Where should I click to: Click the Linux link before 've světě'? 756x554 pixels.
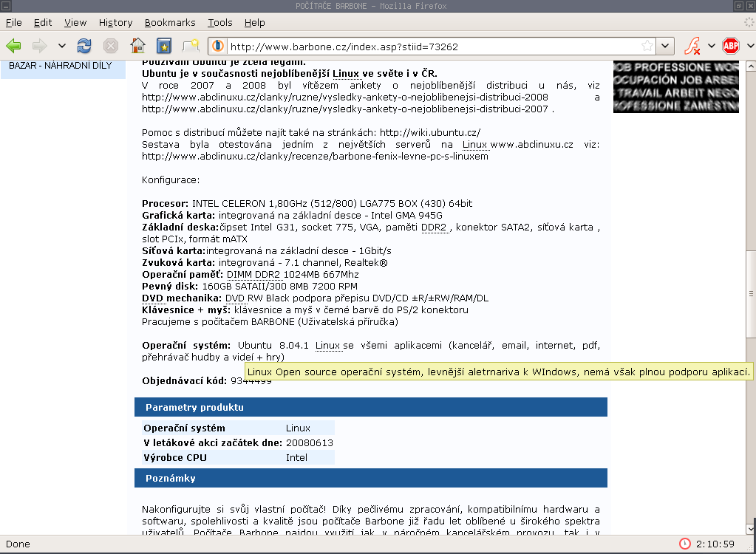tap(346, 74)
